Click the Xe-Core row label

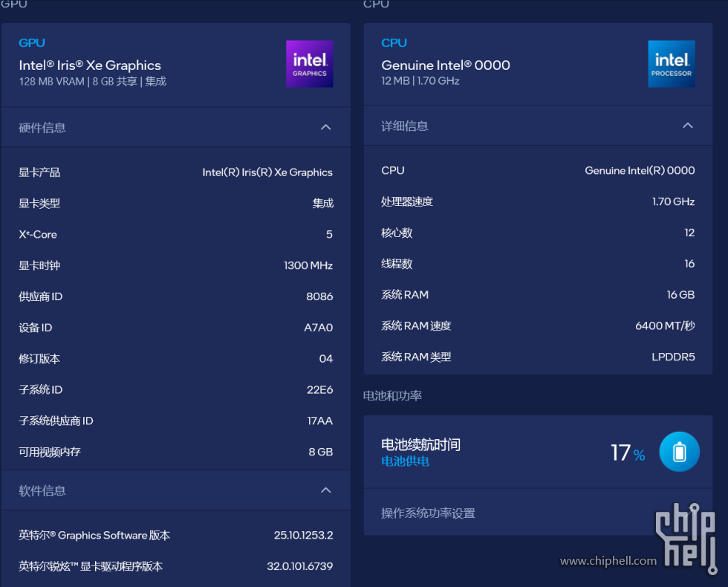coord(38,235)
